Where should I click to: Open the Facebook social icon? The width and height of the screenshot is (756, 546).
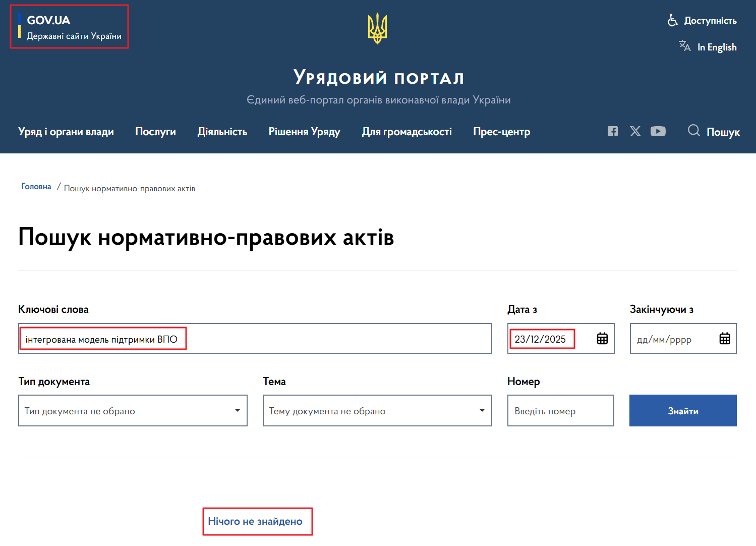tap(612, 131)
